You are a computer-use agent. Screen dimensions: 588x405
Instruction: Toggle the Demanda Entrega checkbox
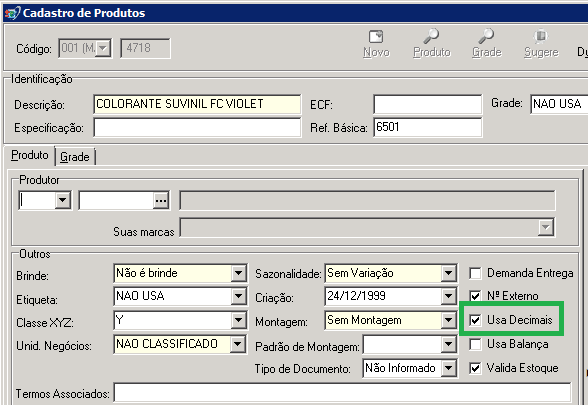pos(475,273)
